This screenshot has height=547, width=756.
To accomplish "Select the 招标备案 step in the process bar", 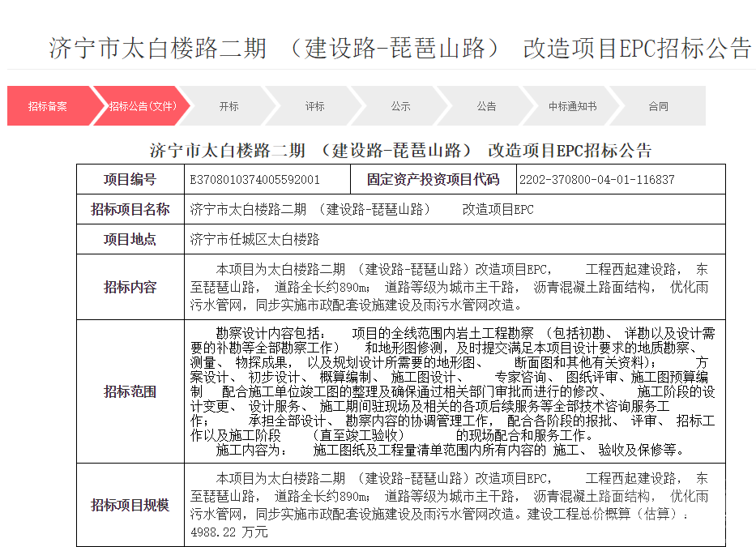I will pos(46,105).
